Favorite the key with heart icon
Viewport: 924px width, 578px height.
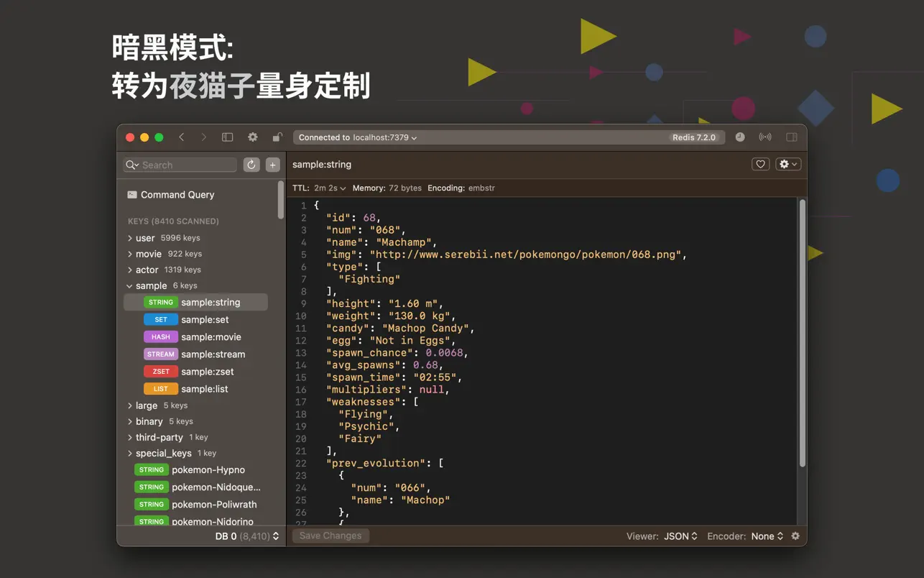tap(760, 164)
